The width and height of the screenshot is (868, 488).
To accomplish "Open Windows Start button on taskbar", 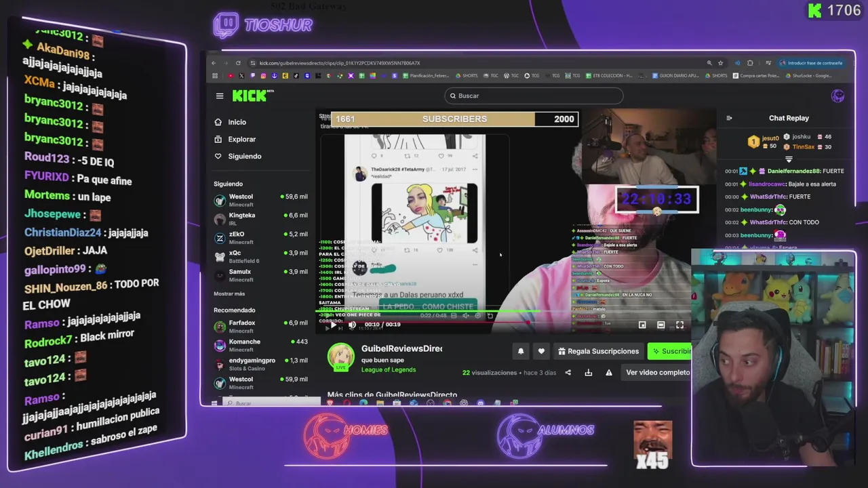I will click(x=214, y=403).
